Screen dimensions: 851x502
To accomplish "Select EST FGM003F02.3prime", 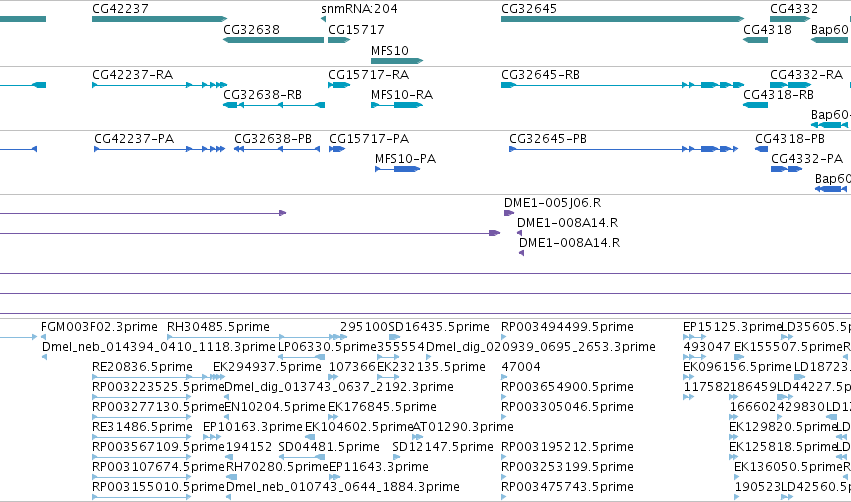I will pos(99,327).
